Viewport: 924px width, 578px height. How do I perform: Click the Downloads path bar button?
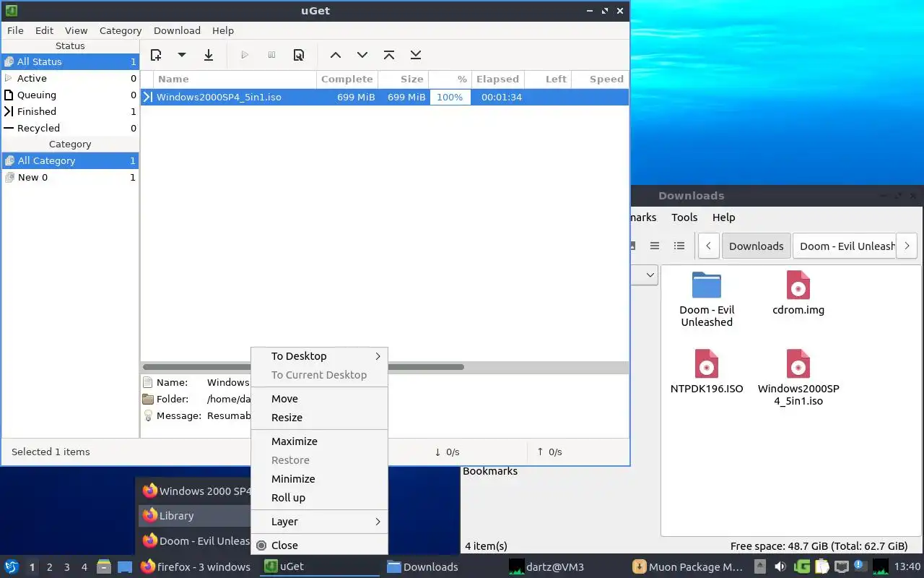(x=756, y=246)
